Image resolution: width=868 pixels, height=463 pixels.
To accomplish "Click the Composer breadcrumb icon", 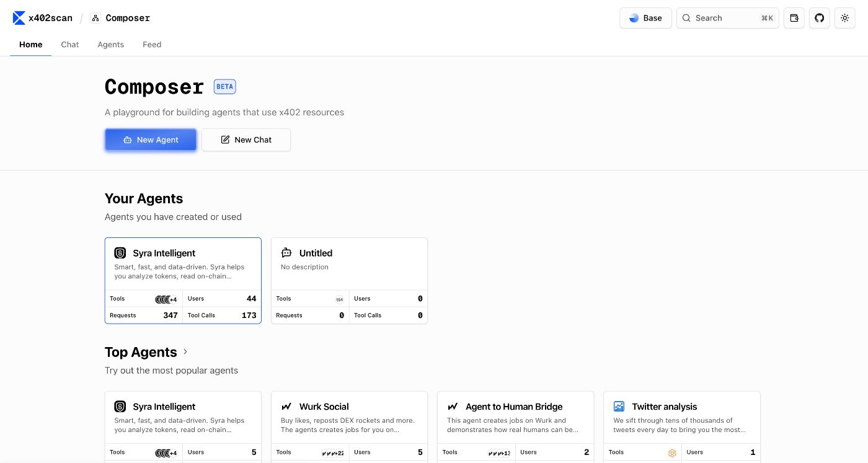I will (x=95, y=18).
